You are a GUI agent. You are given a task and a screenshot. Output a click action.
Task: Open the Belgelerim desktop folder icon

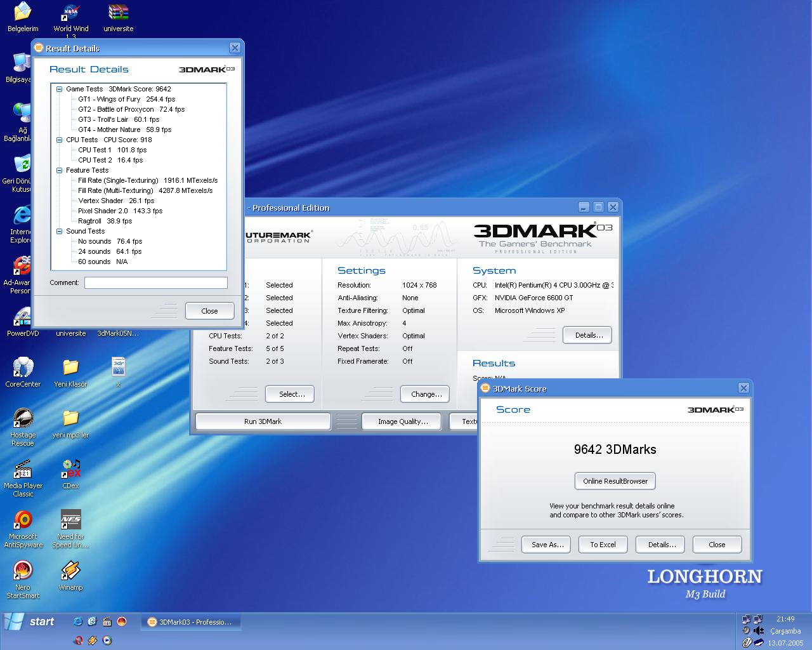[23, 17]
